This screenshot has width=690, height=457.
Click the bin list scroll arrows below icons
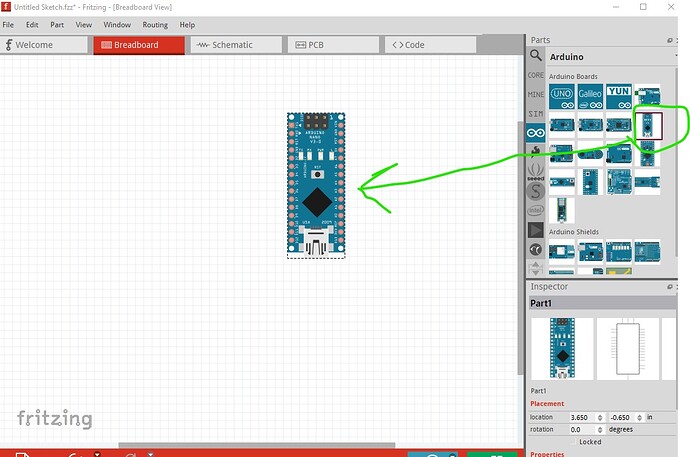tap(536, 268)
